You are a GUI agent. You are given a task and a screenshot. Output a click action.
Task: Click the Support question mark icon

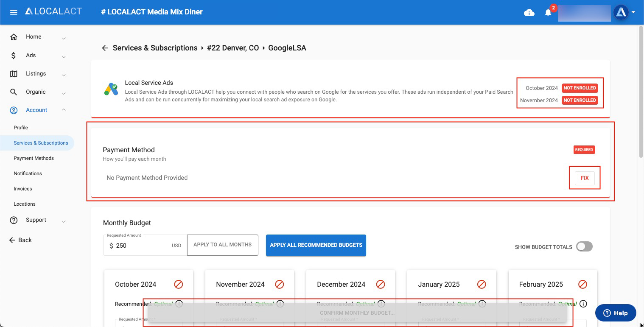[x=14, y=220]
